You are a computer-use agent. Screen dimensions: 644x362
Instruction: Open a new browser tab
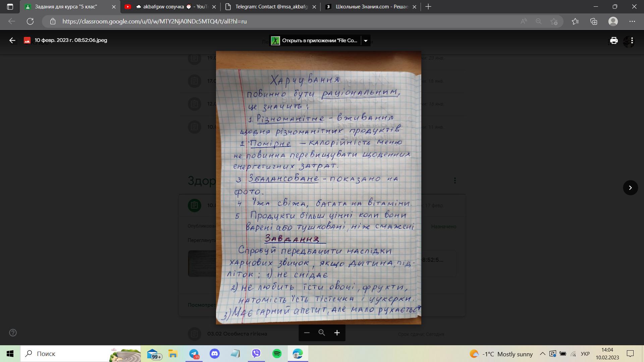pyautogui.click(x=428, y=7)
